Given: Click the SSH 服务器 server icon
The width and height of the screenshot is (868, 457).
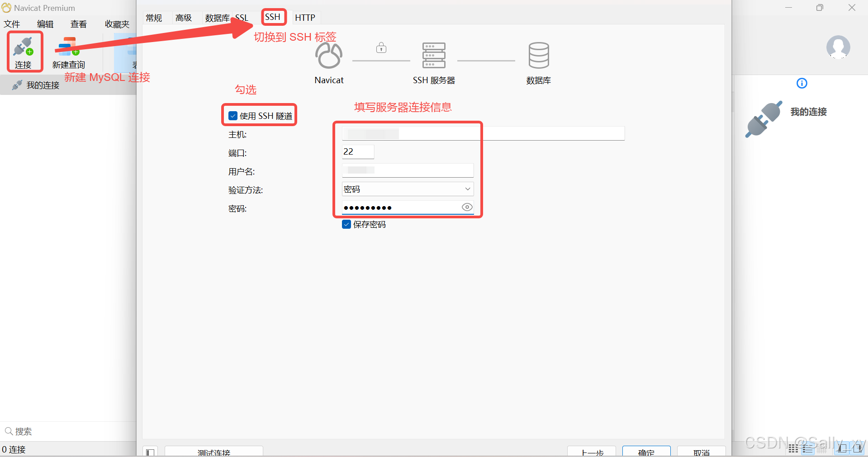Looking at the screenshot, I should click(x=434, y=55).
